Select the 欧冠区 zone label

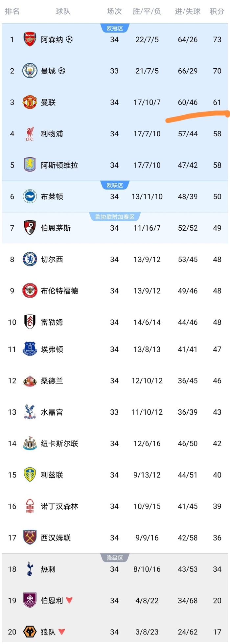(x=115, y=29)
